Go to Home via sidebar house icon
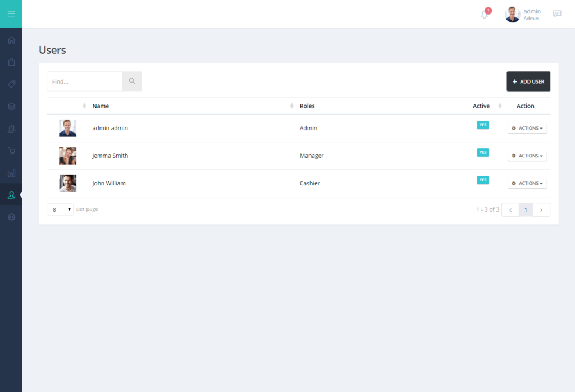This screenshot has height=392, width=575. tap(11, 40)
